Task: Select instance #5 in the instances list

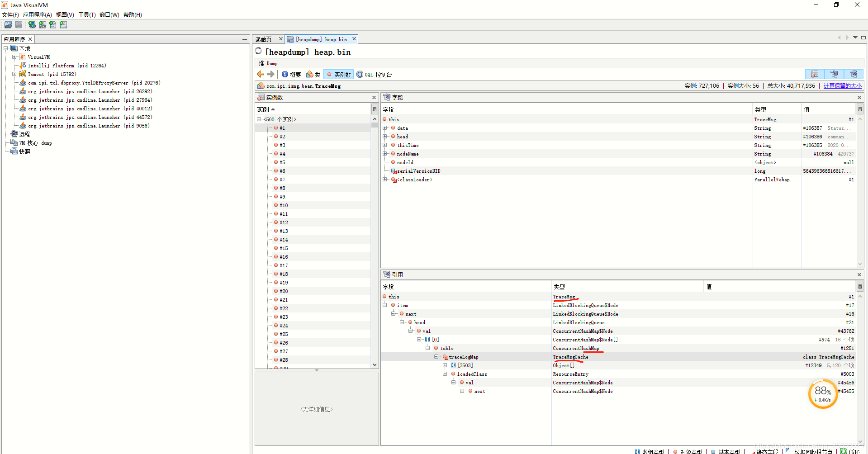Action: pos(282,162)
